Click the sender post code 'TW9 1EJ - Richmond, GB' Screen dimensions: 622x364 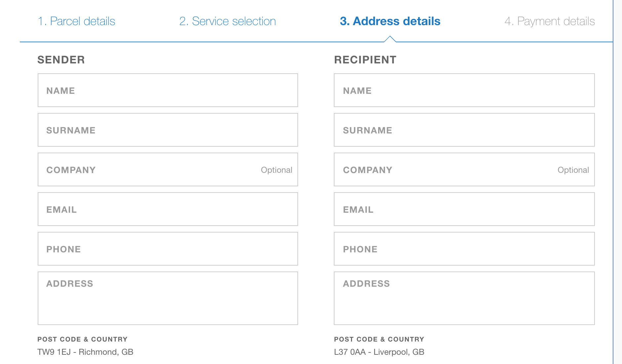[85, 352]
